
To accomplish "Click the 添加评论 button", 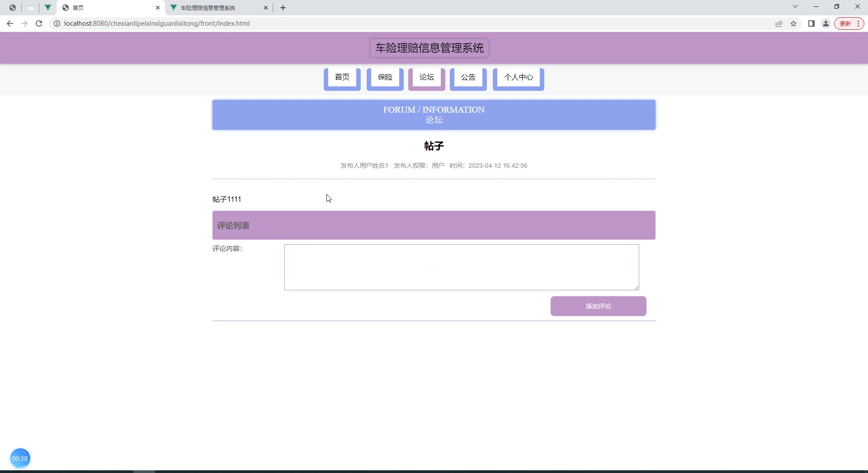I will [599, 306].
